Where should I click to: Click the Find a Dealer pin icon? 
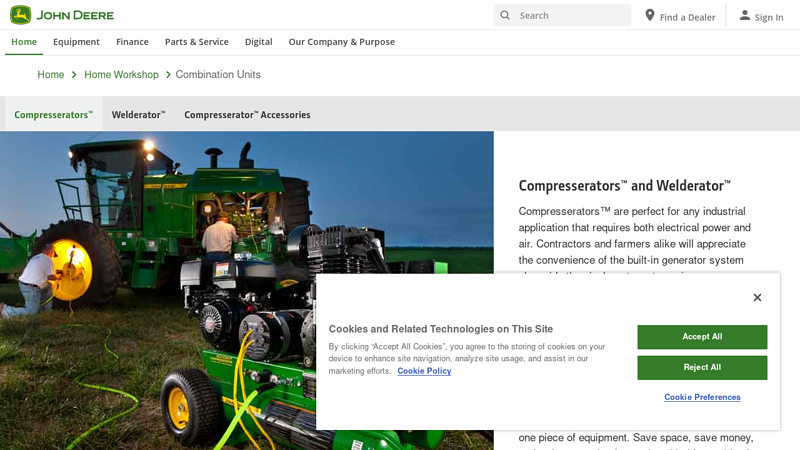[650, 16]
